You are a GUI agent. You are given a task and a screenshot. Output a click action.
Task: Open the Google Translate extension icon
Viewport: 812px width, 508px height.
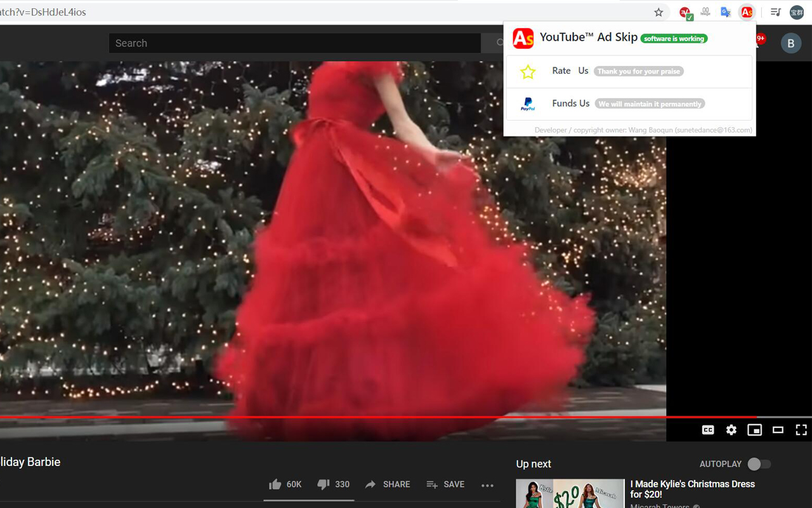pos(726,12)
